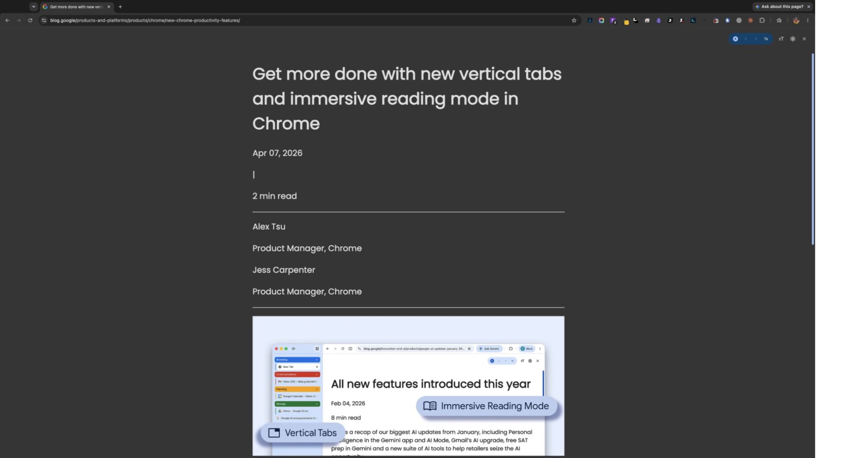View site information for blog.google
The width and height of the screenshot is (868, 458).
[44, 20]
